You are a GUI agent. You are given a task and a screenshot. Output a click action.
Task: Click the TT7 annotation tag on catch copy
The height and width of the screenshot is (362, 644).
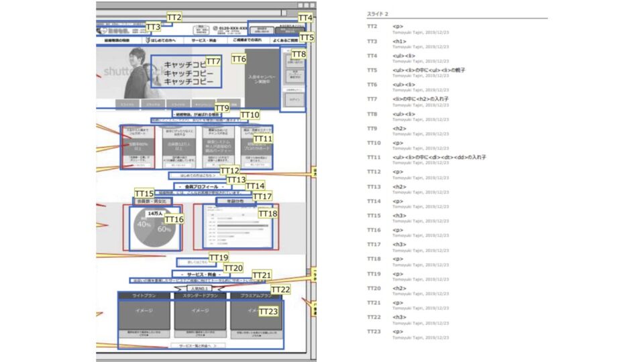pos(213,62)
